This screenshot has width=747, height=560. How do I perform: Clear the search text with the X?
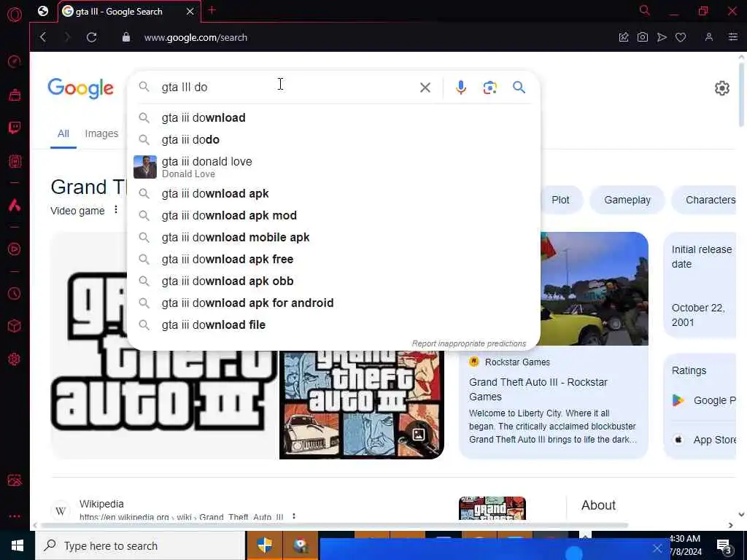click(x=425, y=87)
